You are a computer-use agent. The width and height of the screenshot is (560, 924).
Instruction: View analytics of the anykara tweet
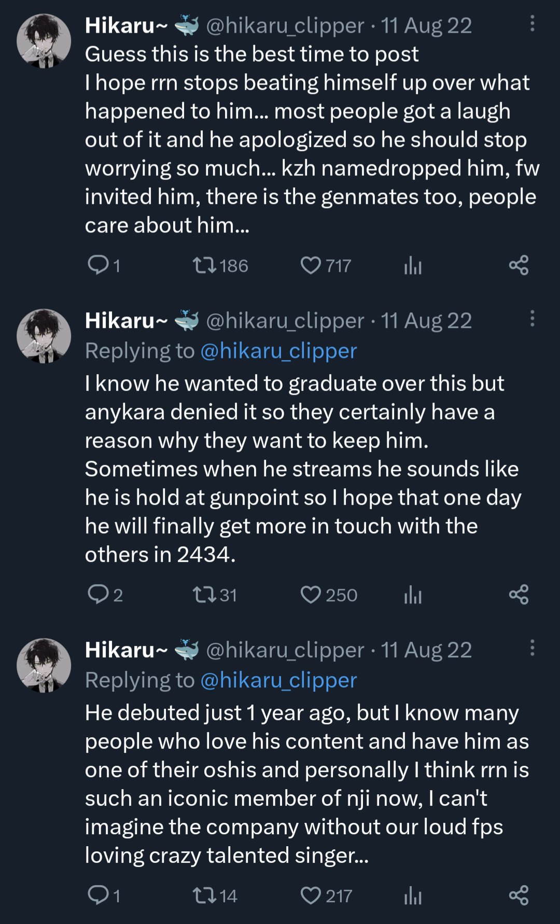pos(413,595)
